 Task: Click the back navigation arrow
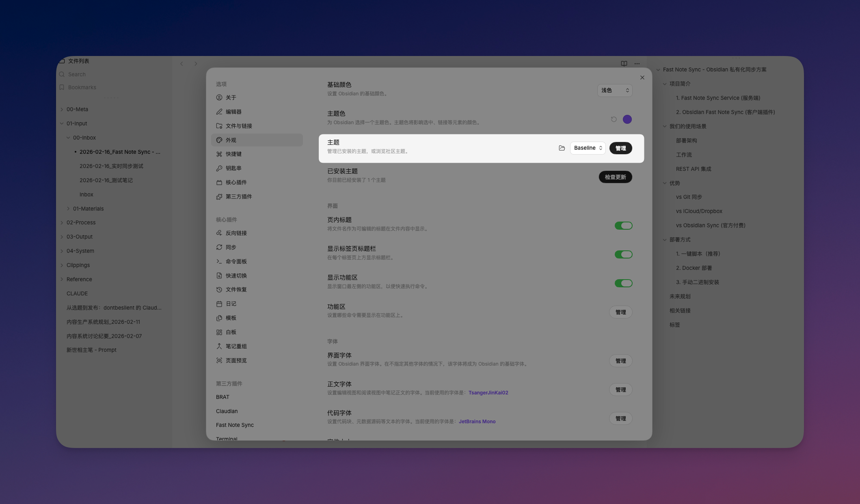(x=182, y=64)
